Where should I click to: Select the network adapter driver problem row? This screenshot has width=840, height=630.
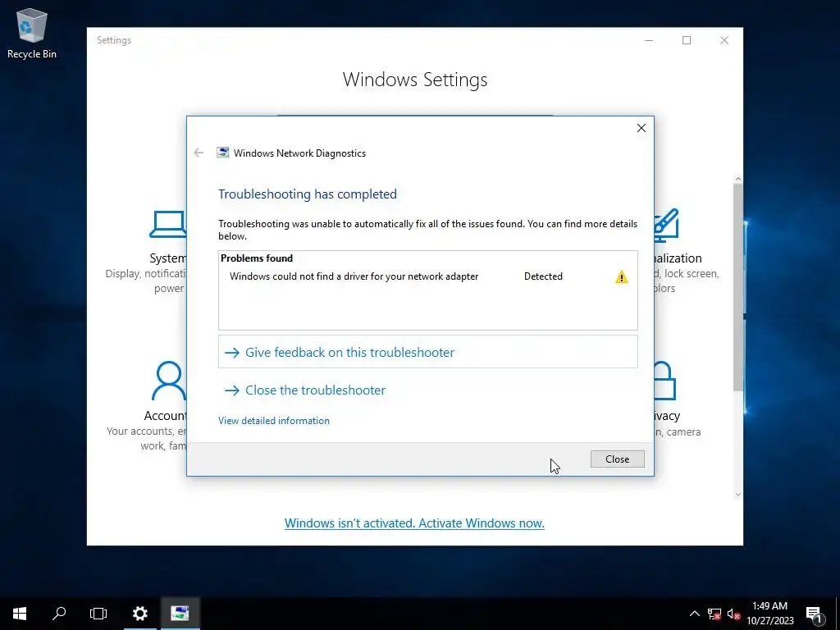coord(427,276)
